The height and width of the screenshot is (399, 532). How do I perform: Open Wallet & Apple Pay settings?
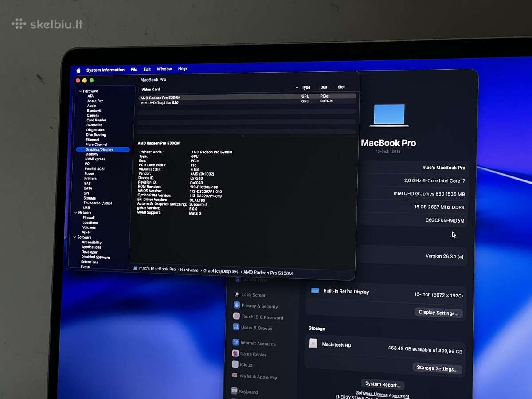click(x=258, y=377)
